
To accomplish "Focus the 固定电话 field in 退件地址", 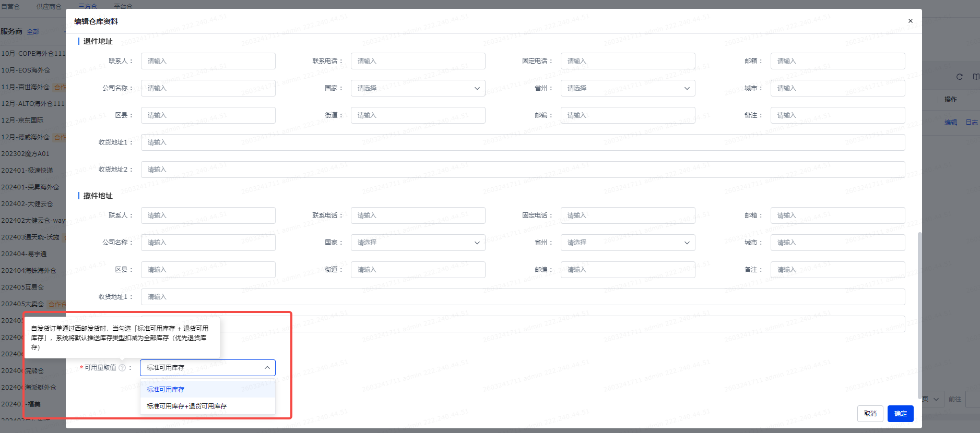I will click(628, 61).
